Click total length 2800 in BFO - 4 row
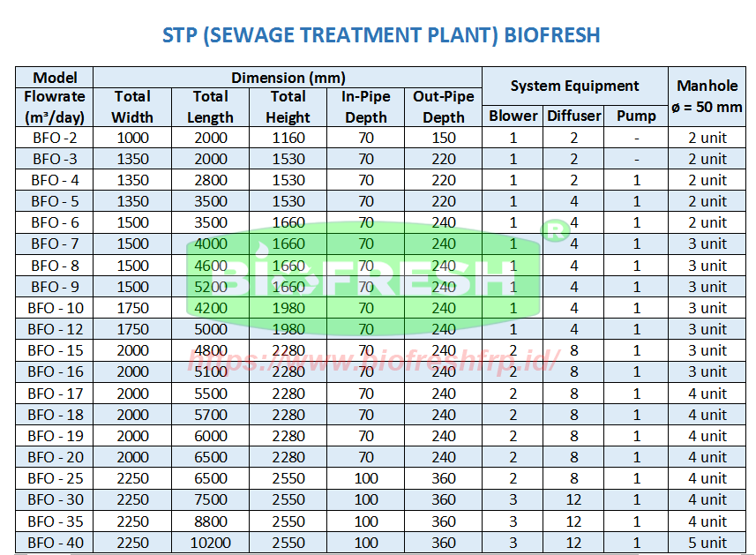Screen dimensions: 756x555 (x=210, y=180)
